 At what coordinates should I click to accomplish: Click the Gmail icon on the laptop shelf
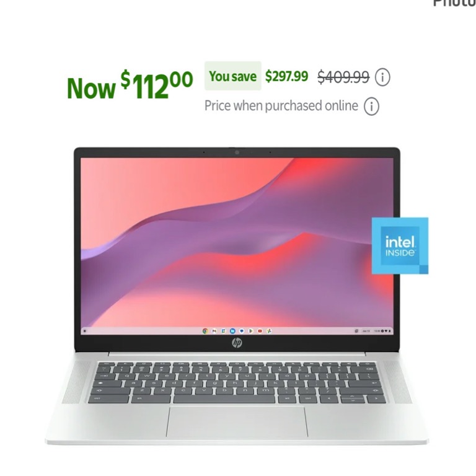214,331
